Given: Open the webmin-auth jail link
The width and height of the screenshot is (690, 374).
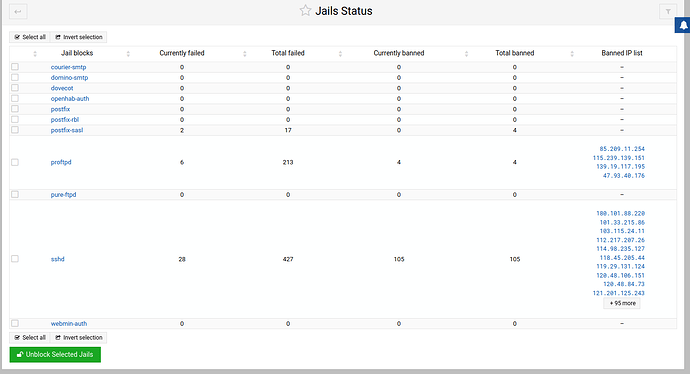Looking at the screenshot, I should click(69, 323).
